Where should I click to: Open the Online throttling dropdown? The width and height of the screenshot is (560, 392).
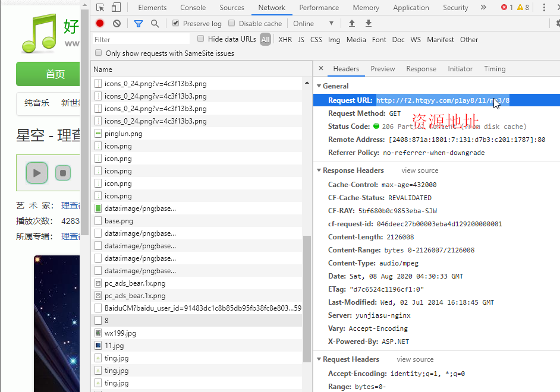pos(313,24)
